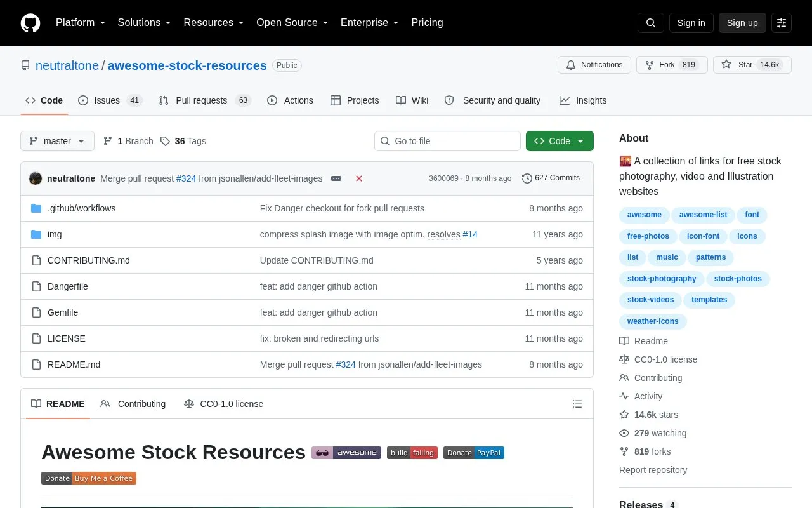Click the GitHub logo icon
Viewport: 812px width, 508px height.
click(30, 23)
